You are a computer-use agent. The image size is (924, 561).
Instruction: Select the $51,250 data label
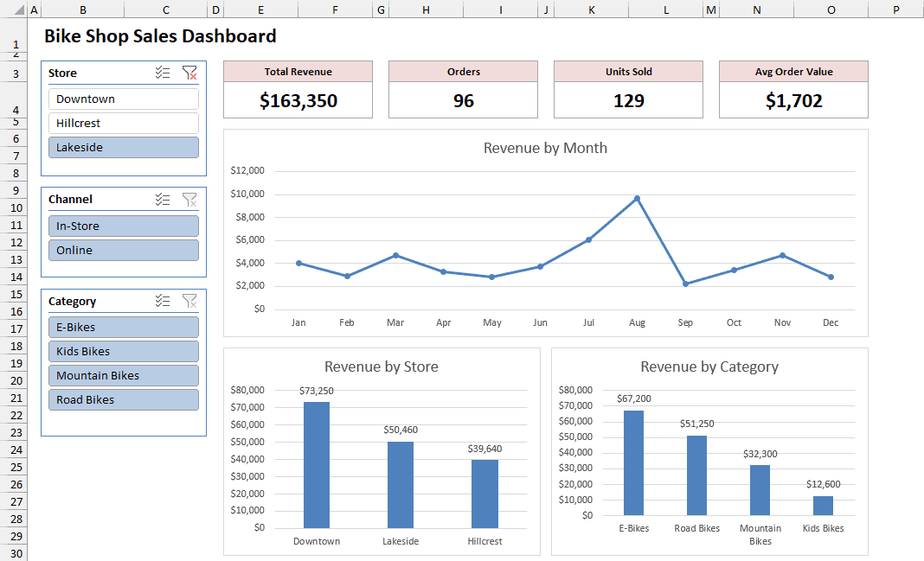pos(697,424)
